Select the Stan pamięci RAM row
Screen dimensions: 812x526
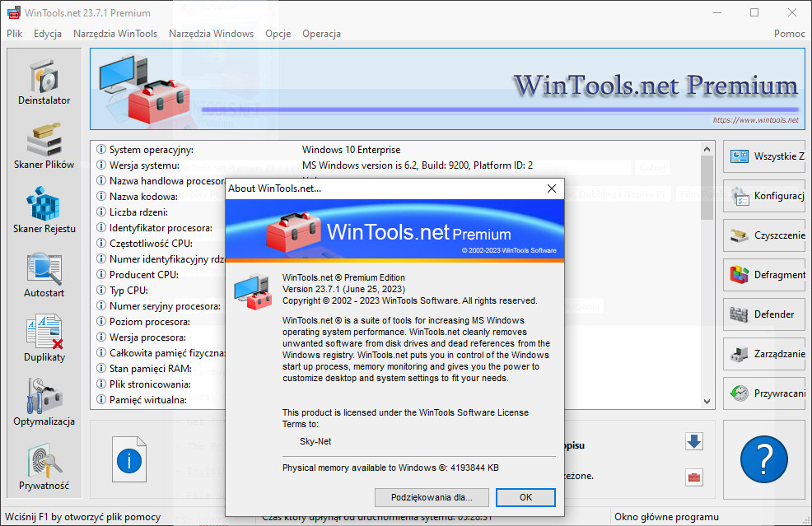pyautogui.click(x=160, y=369)
